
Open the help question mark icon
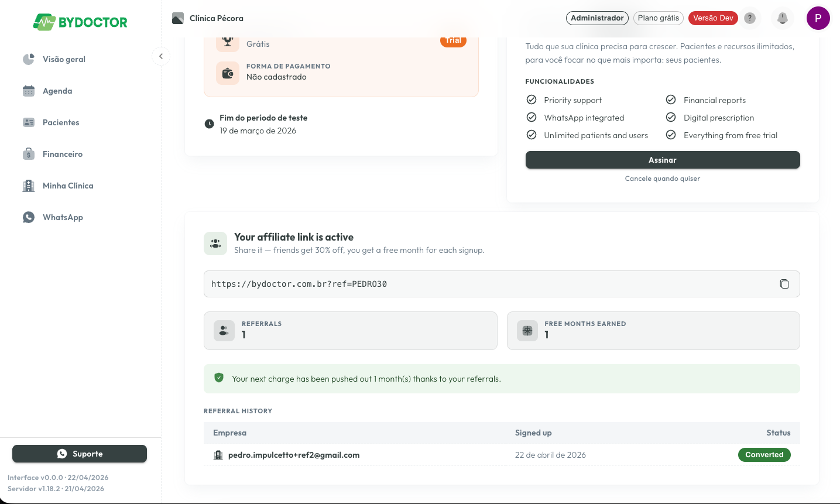[750, 18]
